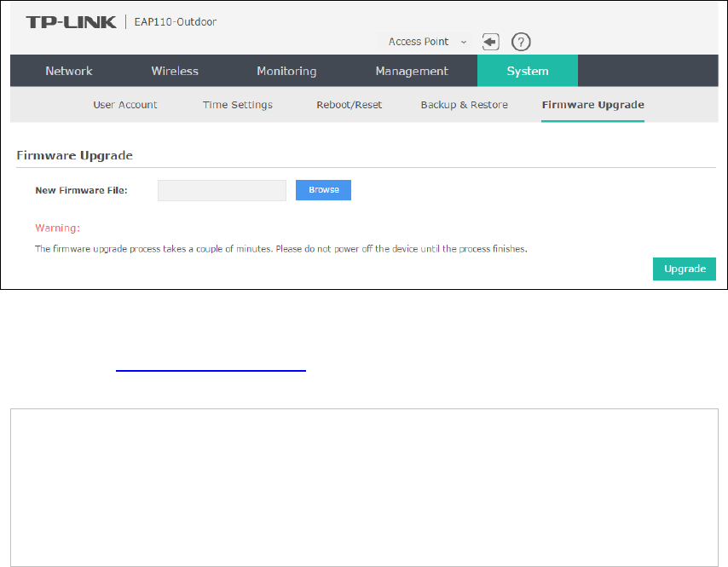This screenshot has width=728, height=567.
Task: Open the User Account sub-tab
Action: tap(125, 105)
